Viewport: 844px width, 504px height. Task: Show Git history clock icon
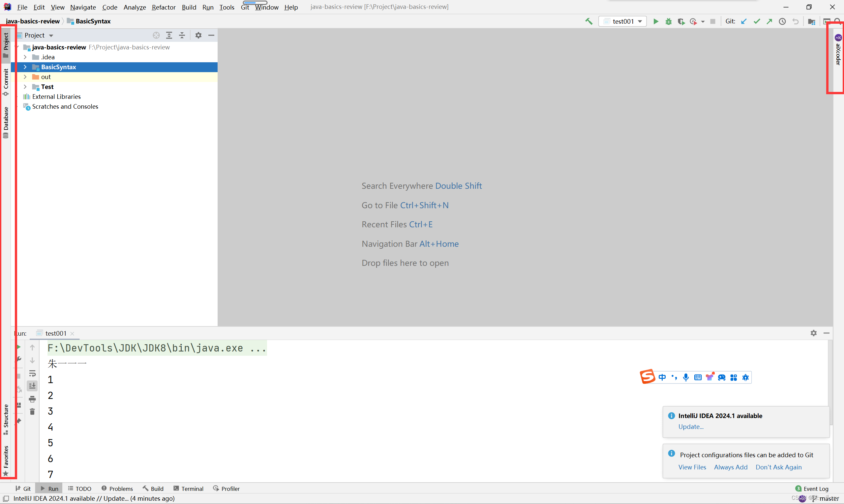coord(782,21)
